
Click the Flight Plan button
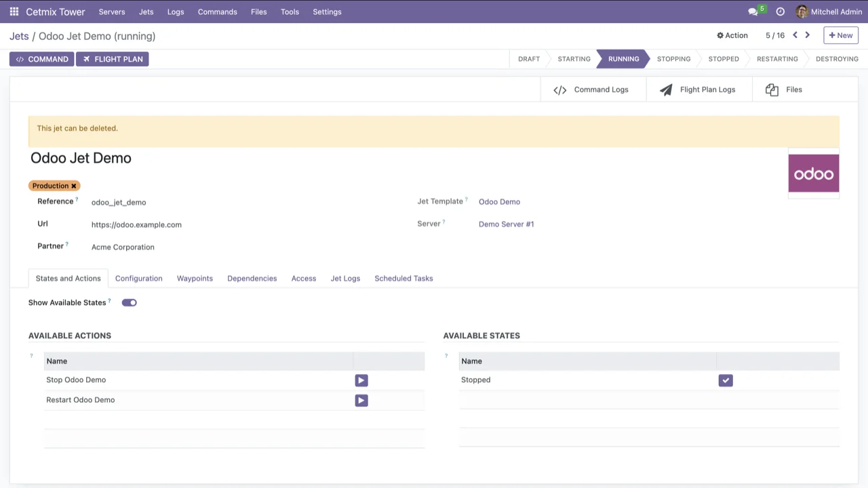click(113, 59)
